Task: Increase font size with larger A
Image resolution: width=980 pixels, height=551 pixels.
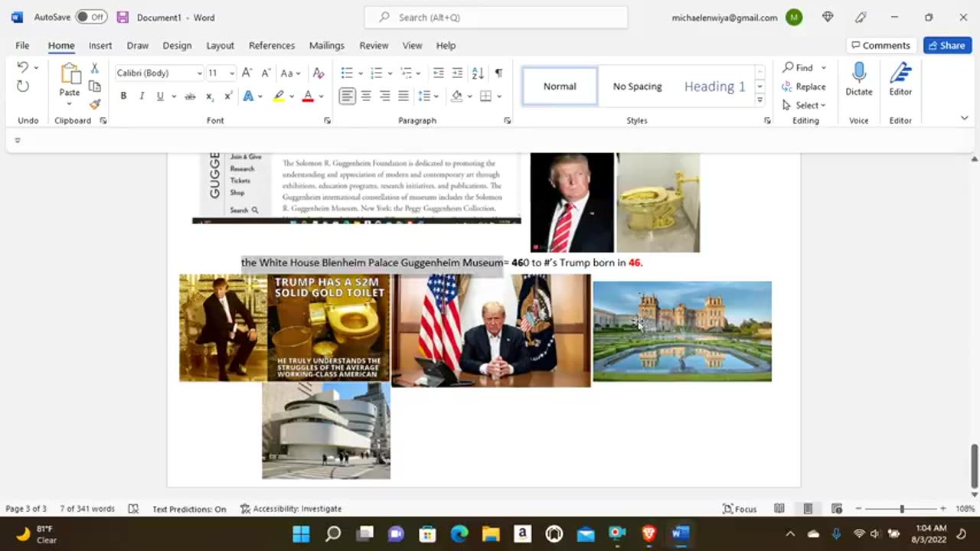Action: (247, 73)
